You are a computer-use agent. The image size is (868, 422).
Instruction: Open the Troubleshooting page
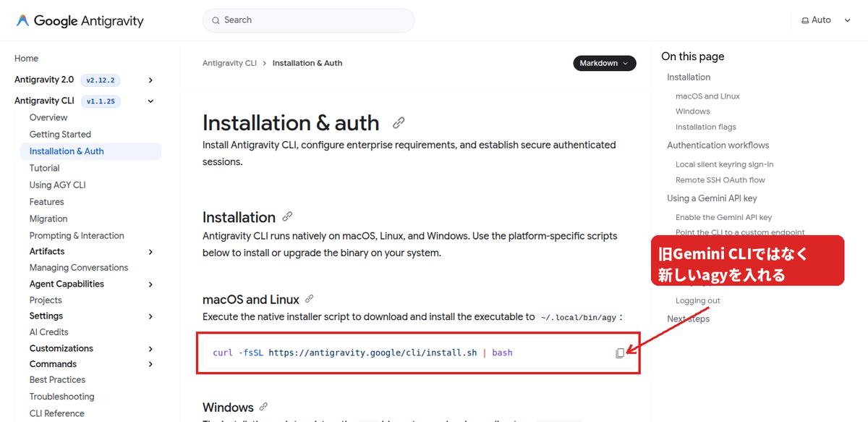[x=61, y=397]
